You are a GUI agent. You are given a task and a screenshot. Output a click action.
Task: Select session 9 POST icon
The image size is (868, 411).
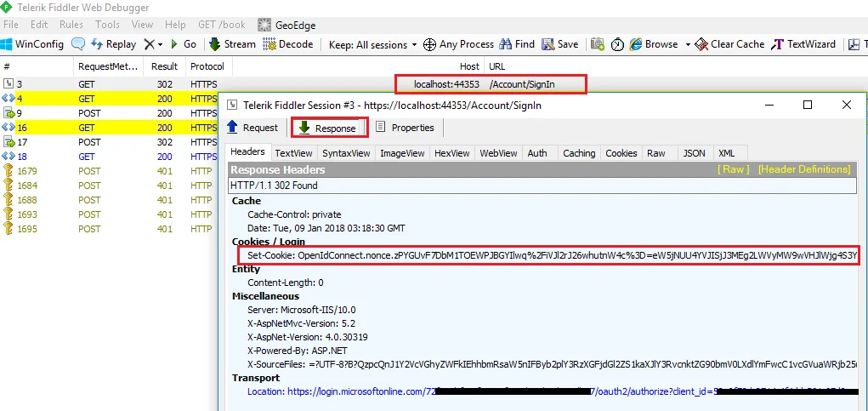(x=9, y=113)
